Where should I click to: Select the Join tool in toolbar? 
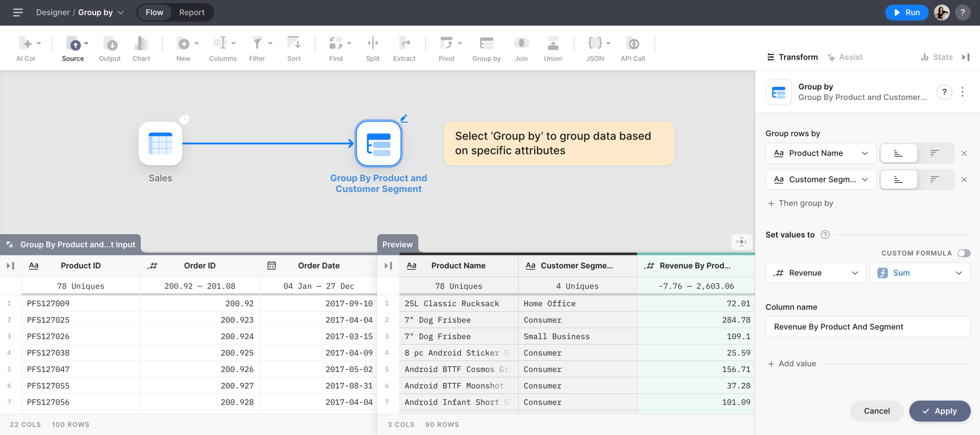point(521,44)
